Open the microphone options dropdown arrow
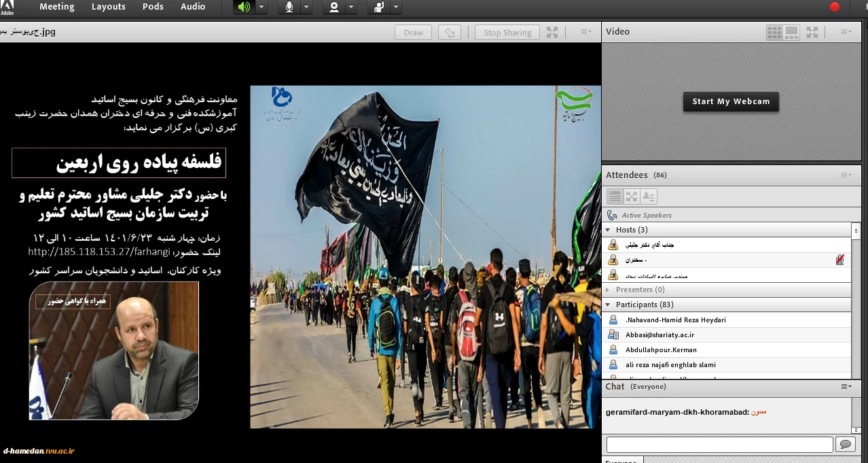This screenshot has height=463, width=868. click(x=306, y=7)
